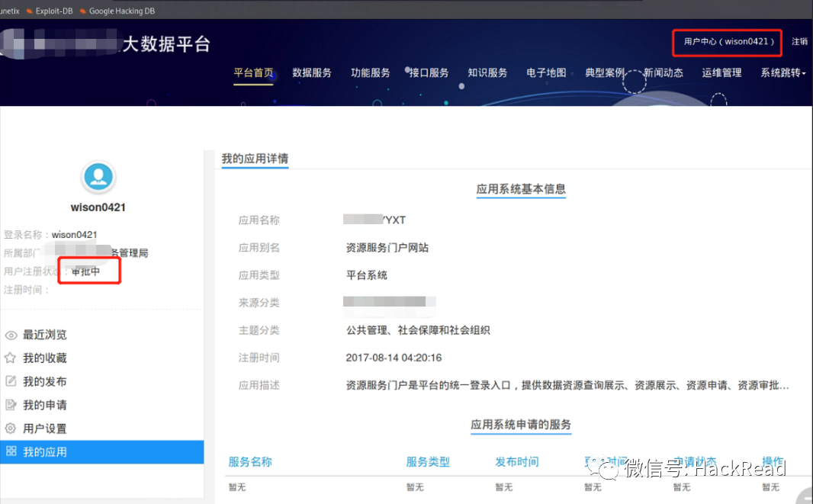Click the 资源服务门户网站 alias value

pos(387,248)
